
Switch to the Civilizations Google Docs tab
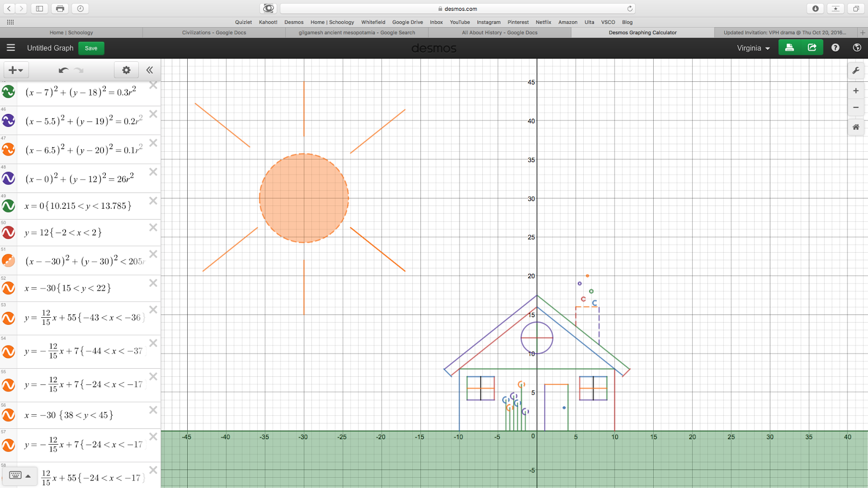click(x=214, y=33)
